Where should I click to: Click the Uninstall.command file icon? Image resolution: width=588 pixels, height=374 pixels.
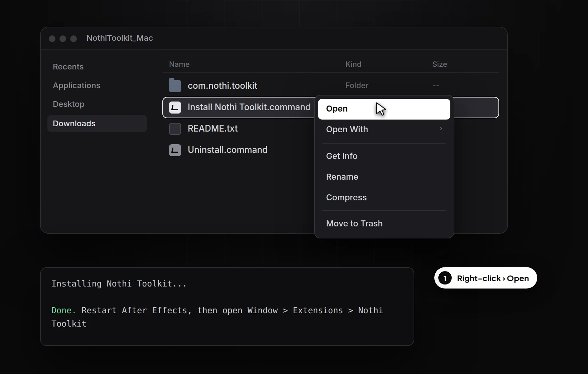coord(175,150)
